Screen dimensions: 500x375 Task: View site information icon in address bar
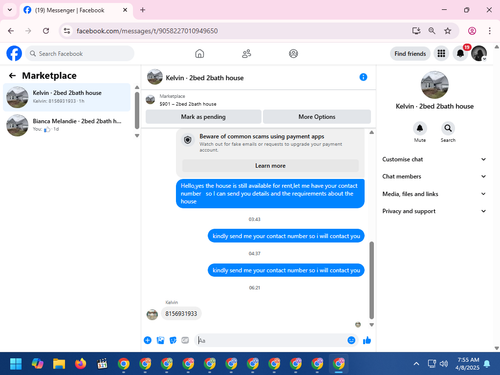67,31
